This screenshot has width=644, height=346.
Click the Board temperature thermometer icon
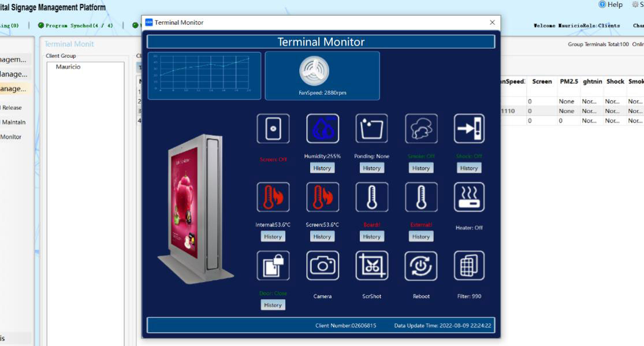coord(372,197)
